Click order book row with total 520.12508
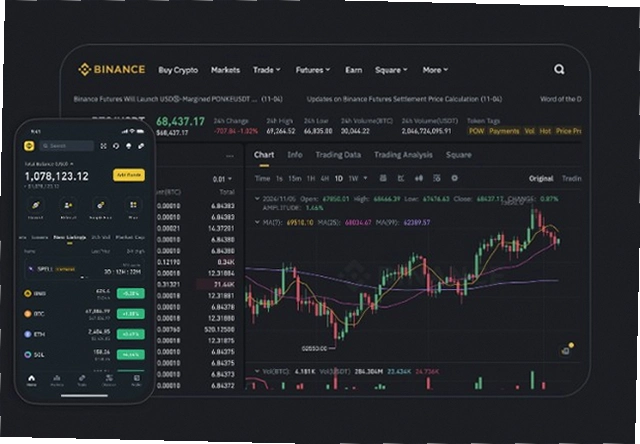 (x=196, y=329)
